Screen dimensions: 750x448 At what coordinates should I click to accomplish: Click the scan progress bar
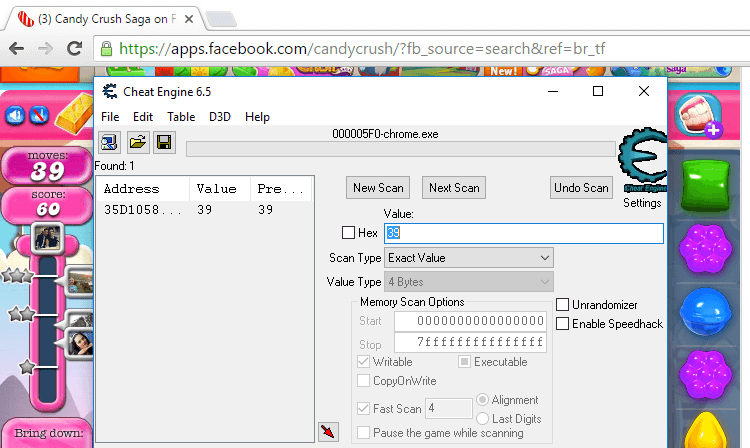(401, 149)
